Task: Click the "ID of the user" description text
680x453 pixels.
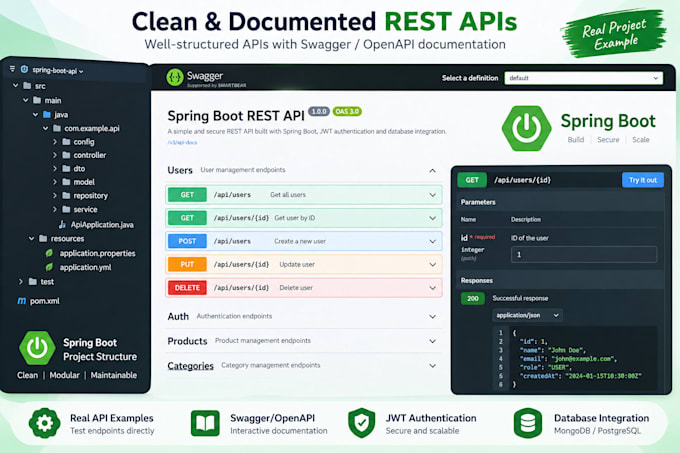Action: [x=530, y=238]
